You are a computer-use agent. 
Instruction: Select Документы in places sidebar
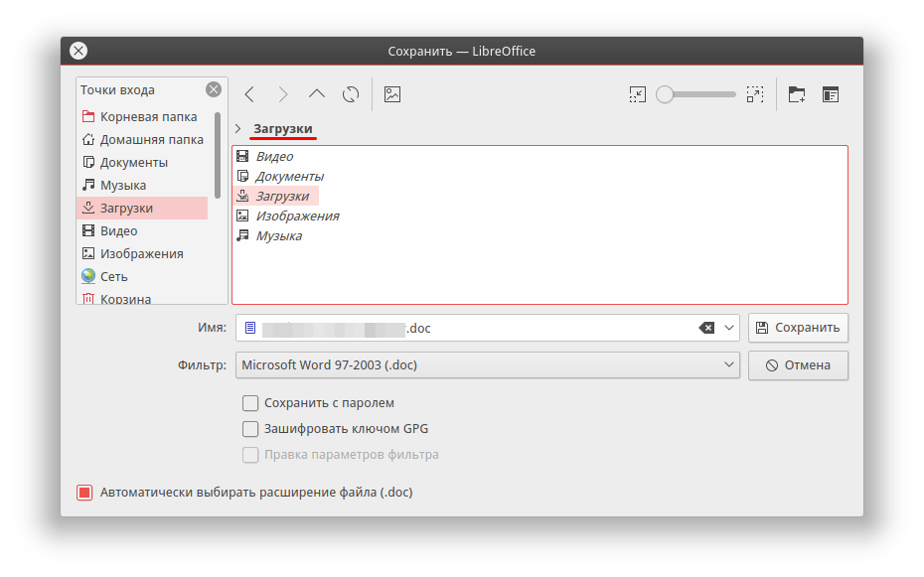pos(134,162)
